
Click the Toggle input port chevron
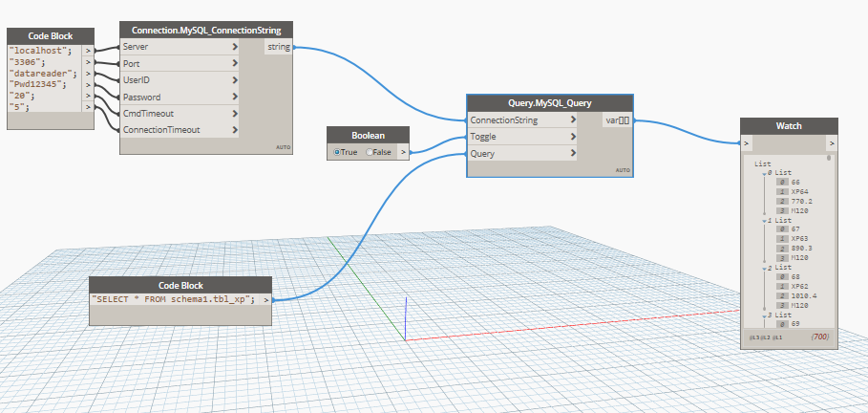coord(573,136)
